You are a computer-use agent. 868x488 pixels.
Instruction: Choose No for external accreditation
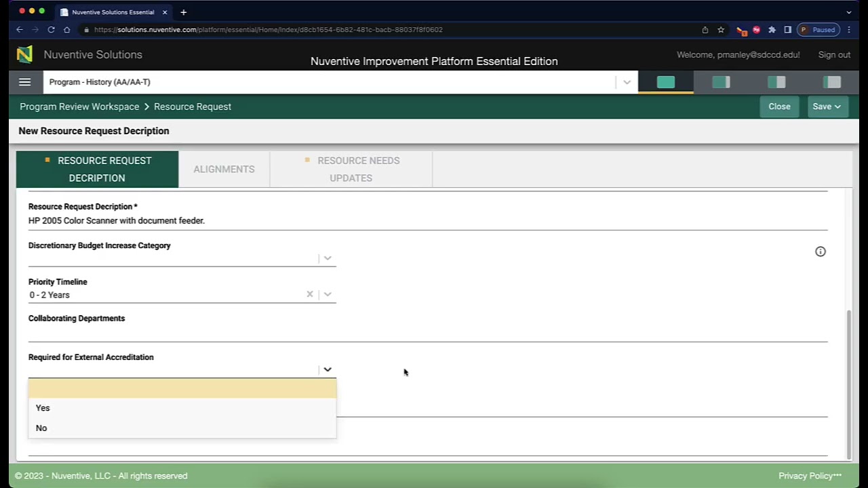click(x=182, y=428)
